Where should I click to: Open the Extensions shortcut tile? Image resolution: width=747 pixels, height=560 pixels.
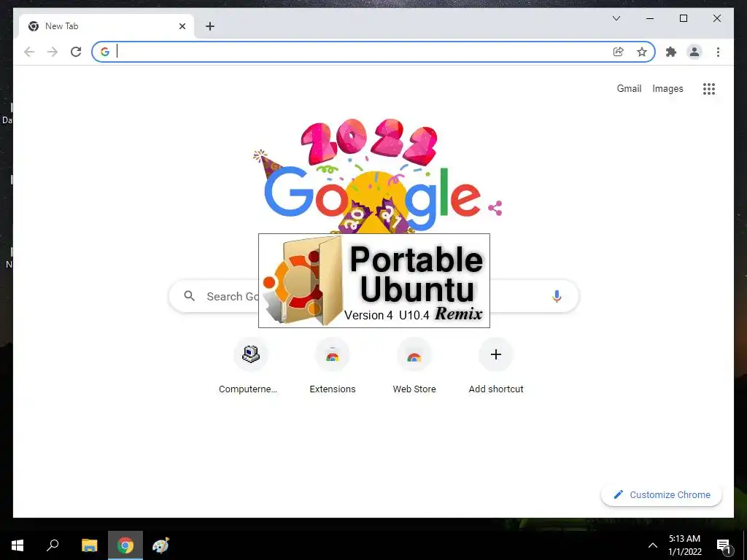point(332,366)
